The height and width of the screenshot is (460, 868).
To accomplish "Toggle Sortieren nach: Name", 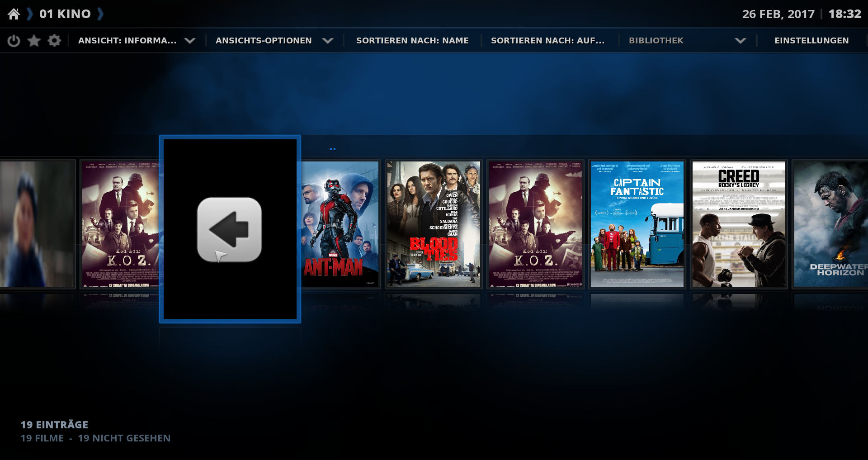I will pyautogui.click(x=412, y=41).
